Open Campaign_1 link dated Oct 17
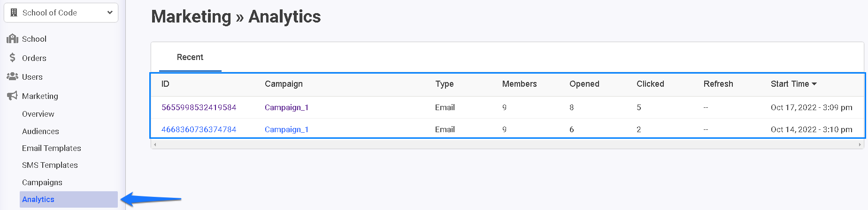This screenshot has width=868, height=210. [286, 107]
